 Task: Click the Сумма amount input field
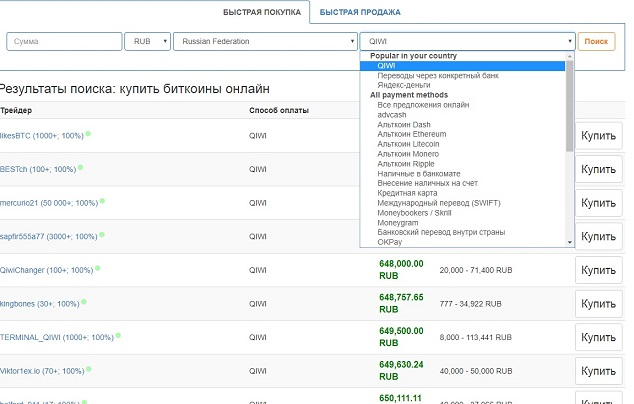point(62,42)
